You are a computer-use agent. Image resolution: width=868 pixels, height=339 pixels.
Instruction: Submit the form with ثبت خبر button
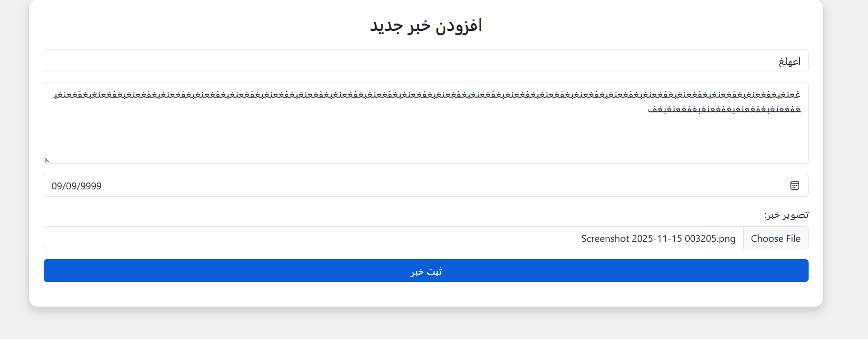coord(426,271)
